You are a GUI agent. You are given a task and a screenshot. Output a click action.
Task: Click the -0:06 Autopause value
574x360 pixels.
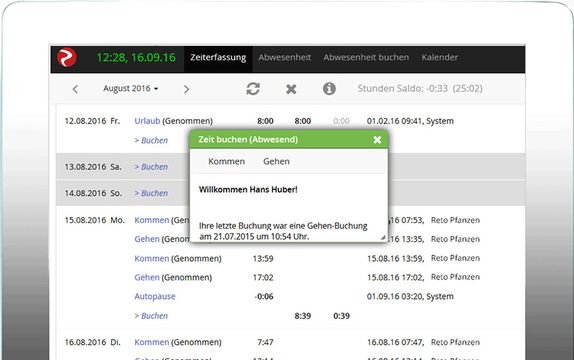pos(264,297)
